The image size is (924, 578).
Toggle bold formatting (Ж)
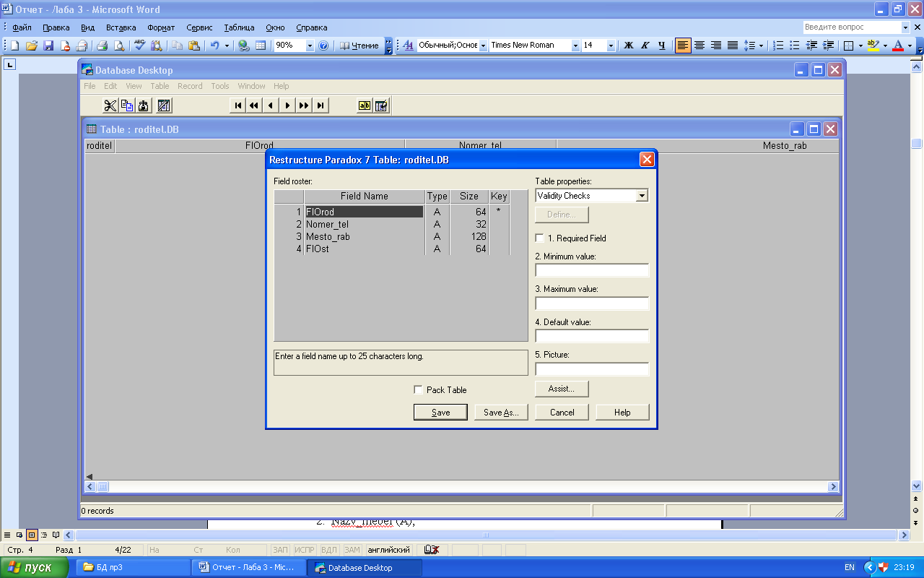click(628, 46)
